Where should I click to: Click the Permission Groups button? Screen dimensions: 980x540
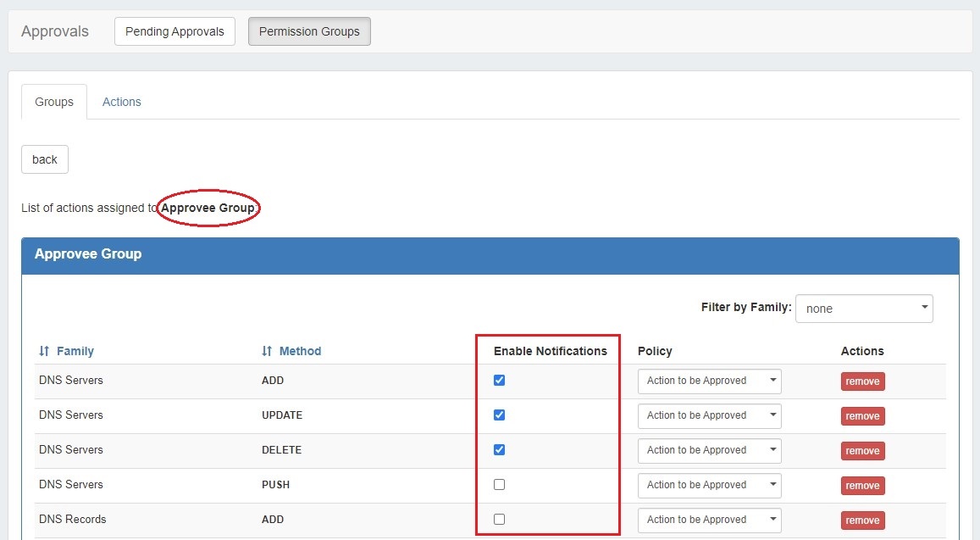click(309, 31)
